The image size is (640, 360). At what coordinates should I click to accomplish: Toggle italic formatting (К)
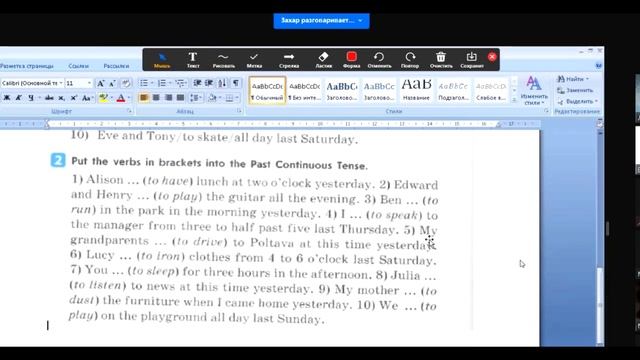pos(18,98)
